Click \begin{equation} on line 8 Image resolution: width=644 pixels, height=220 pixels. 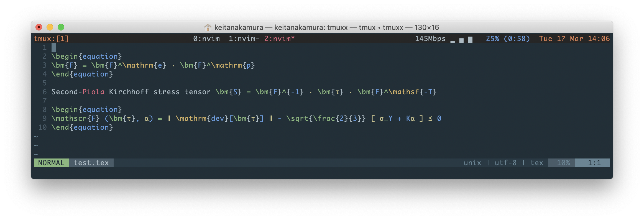(87, 109)
